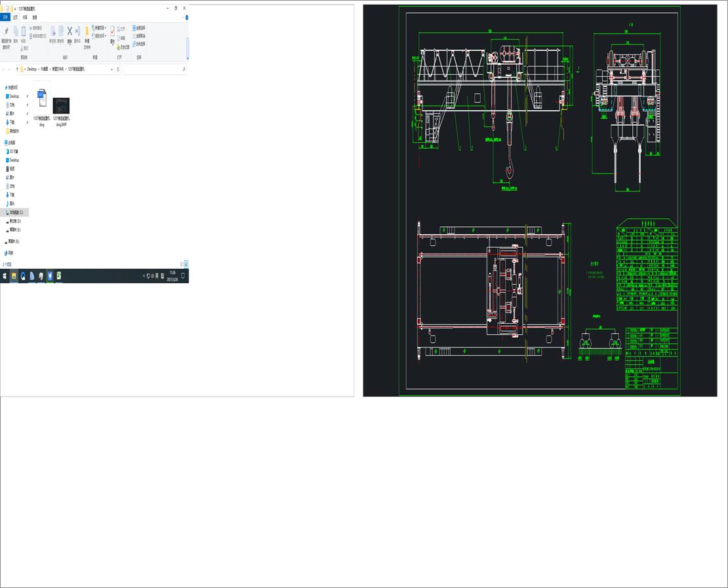This screenshot has width=728, height=588.
Task: Click the History command in the ribbon
Action: click(x=123, y=47)
